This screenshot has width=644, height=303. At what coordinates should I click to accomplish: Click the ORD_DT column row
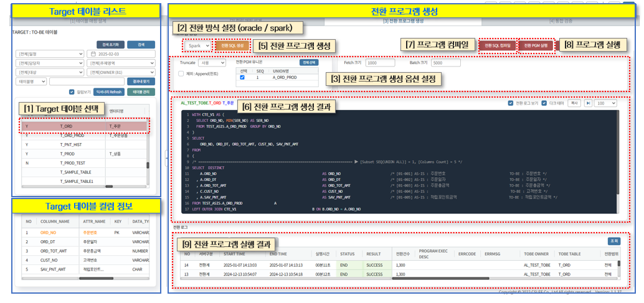[85, 241]
